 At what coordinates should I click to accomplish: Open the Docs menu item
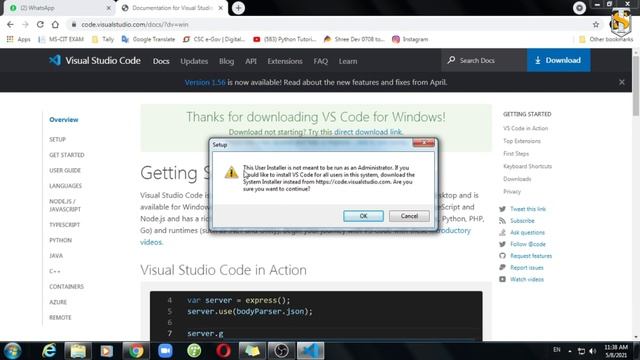pyautogui.click(x=161, y=61)
